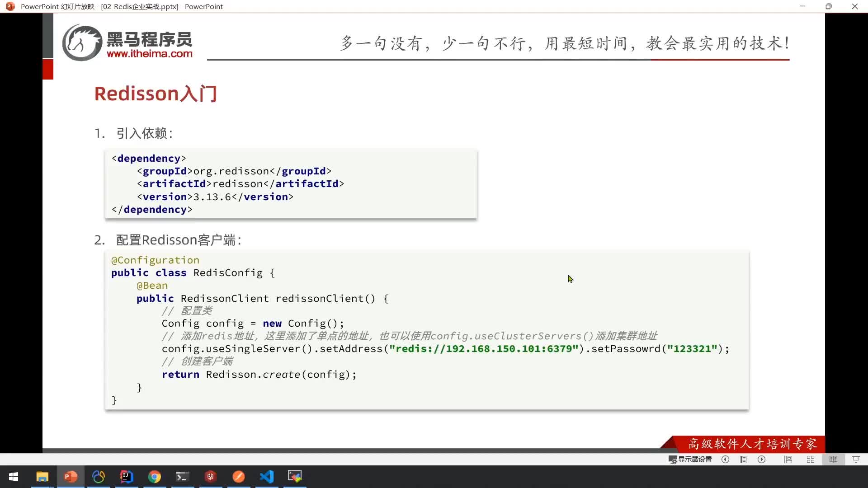
Task: Click the www.itheima.com text
Action: coord(150,54)
